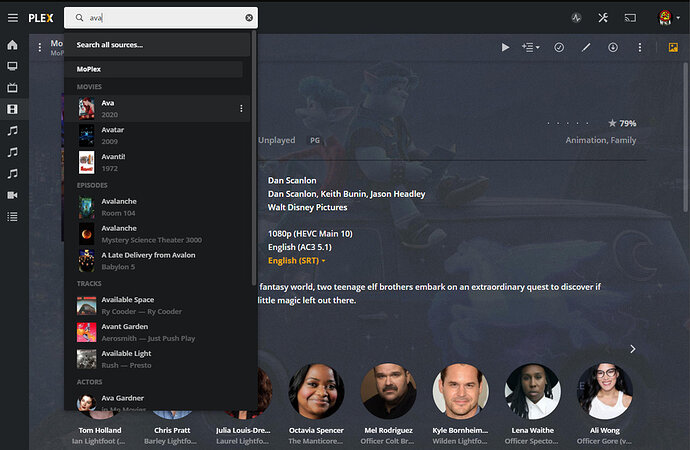Click the Avatar poster thumbnail

tap(87, 135)
